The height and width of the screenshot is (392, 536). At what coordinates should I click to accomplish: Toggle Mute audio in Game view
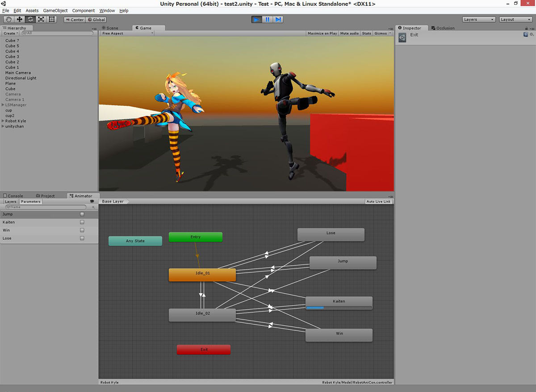[349, 33]
